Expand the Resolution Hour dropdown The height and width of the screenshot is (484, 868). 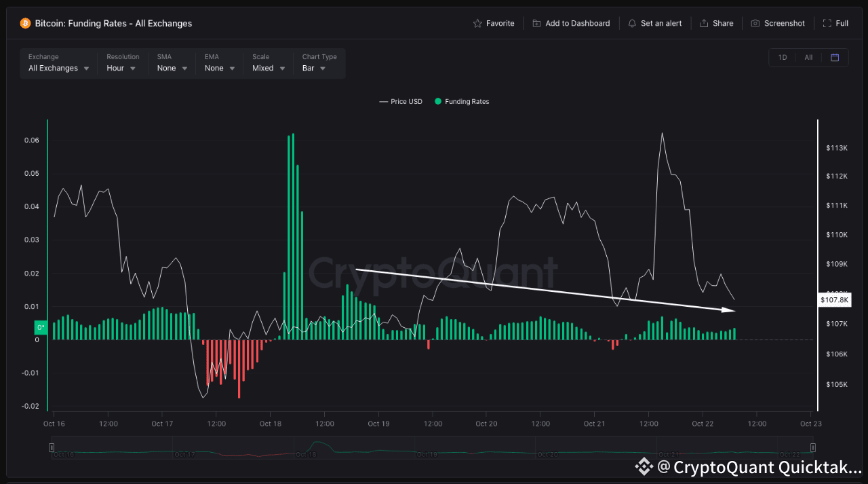pyautogui.click(x=121, y=69)
